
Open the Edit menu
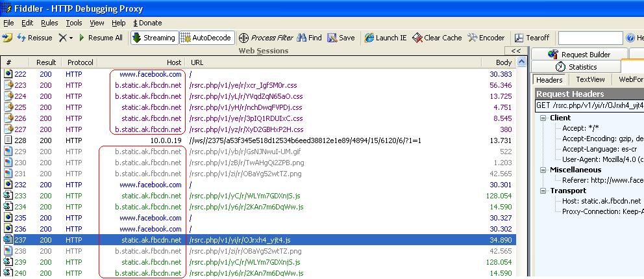[x=27, y=23]
